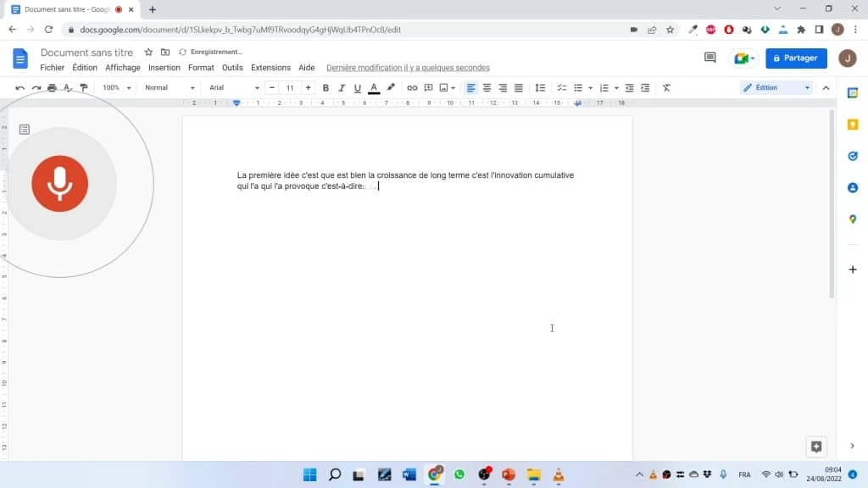868x488 pixels.
Task: Open the Affichage menu
Action: (123, 68)
